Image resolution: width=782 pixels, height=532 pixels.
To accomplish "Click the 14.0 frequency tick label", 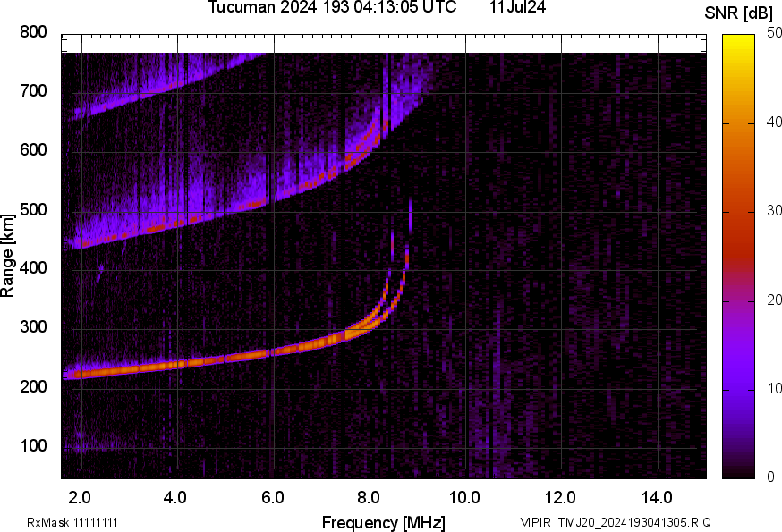I will 658,497.
